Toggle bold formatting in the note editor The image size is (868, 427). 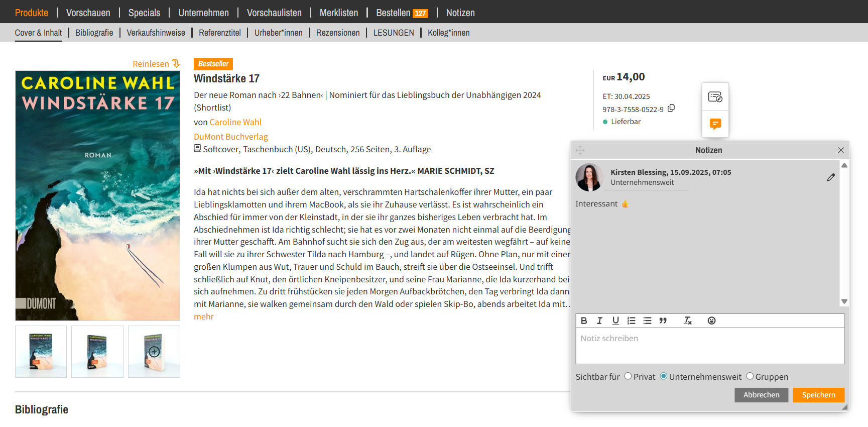(584, 321)
